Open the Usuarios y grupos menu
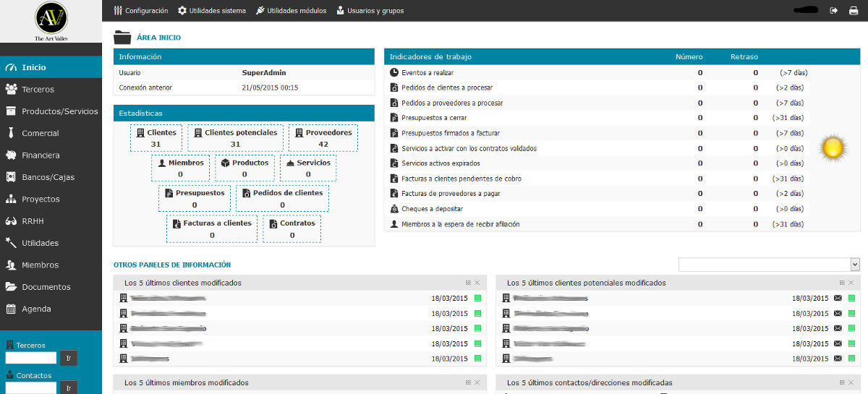 370,11
